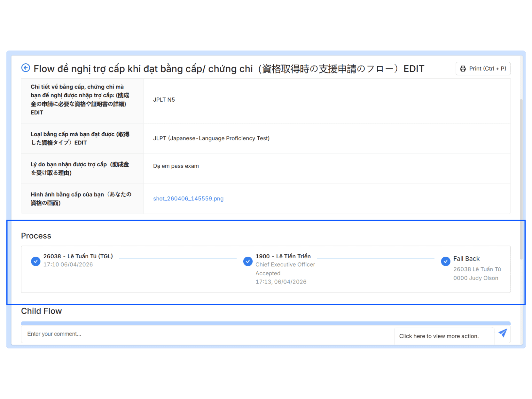Select the 1900 - Lê Tiến Triển approver name
The height and width of the screenshot is (399, 532).
(x=283, y=256)
